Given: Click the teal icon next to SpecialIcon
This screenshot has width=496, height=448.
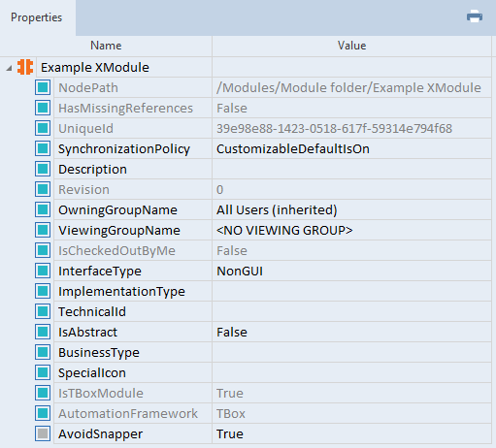Looking at the screenshot, I should click(x=43, y=372).
